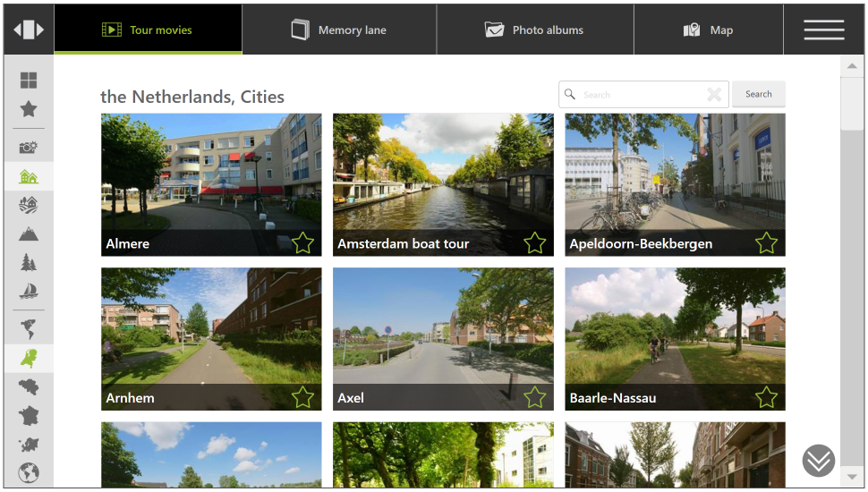868x492 pixels.
Task: Clear the search field with the X
Action: tap(714, 95)
